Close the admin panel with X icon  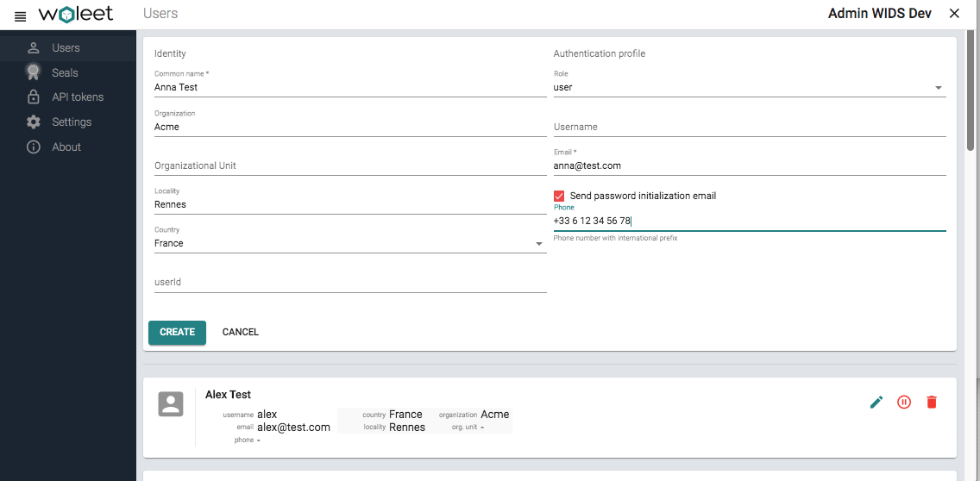click(954, 14)
